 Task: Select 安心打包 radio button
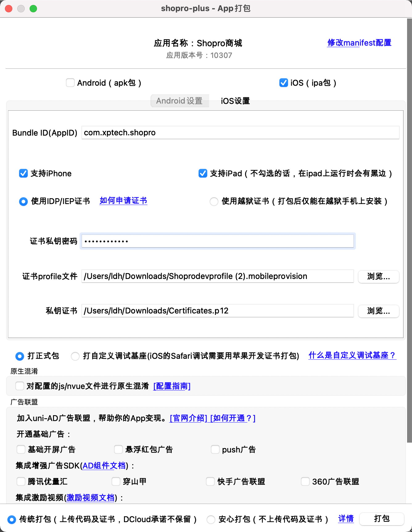coord(211,520)
